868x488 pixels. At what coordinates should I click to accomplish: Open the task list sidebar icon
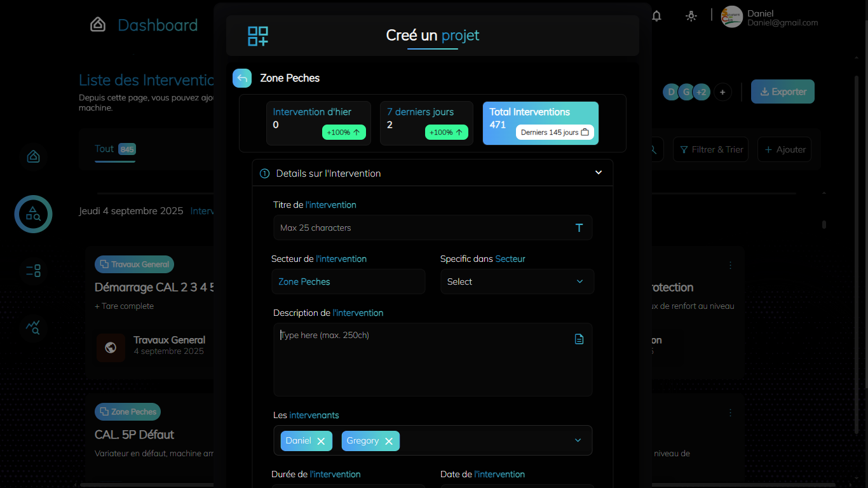[x=33, y=271]
